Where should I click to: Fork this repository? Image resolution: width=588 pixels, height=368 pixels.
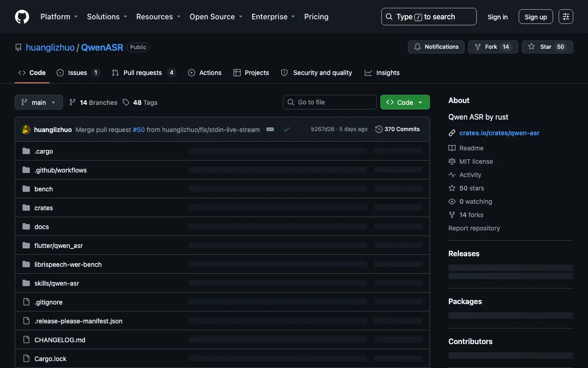click(x=493, y=47)
